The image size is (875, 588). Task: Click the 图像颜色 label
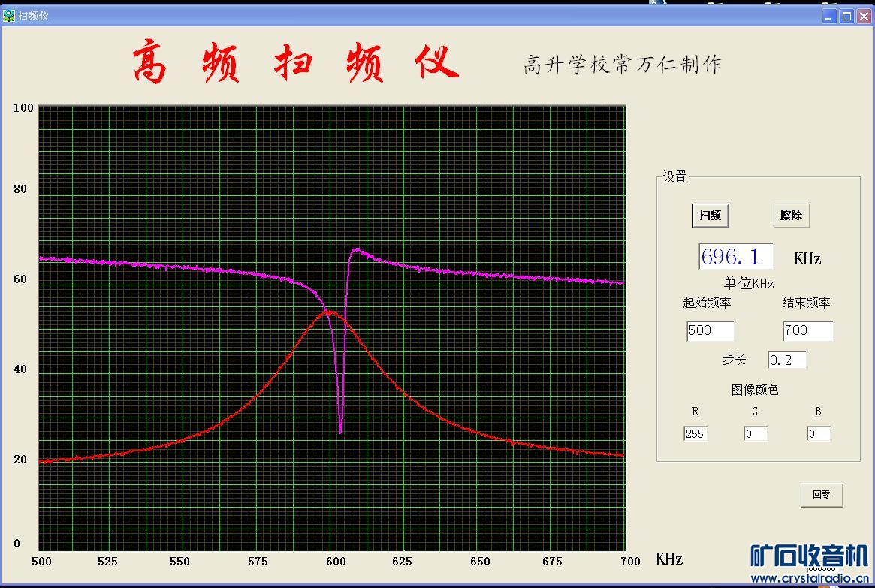click(x=755, y=390)
